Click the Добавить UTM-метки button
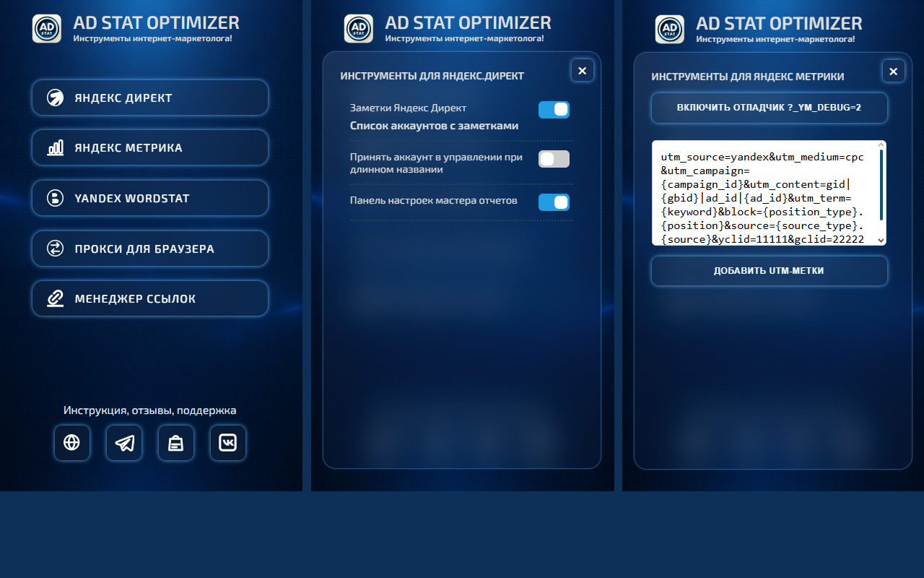 click(769, 271)
